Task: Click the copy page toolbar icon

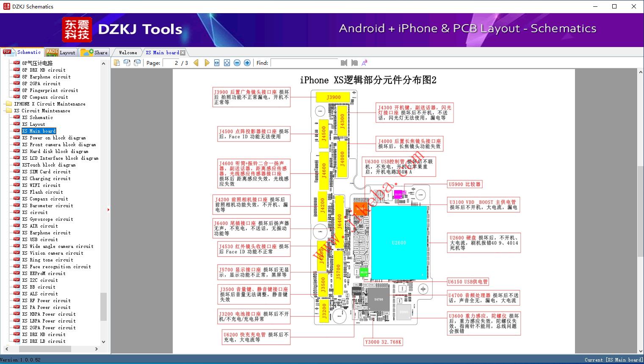Action: 116,63
